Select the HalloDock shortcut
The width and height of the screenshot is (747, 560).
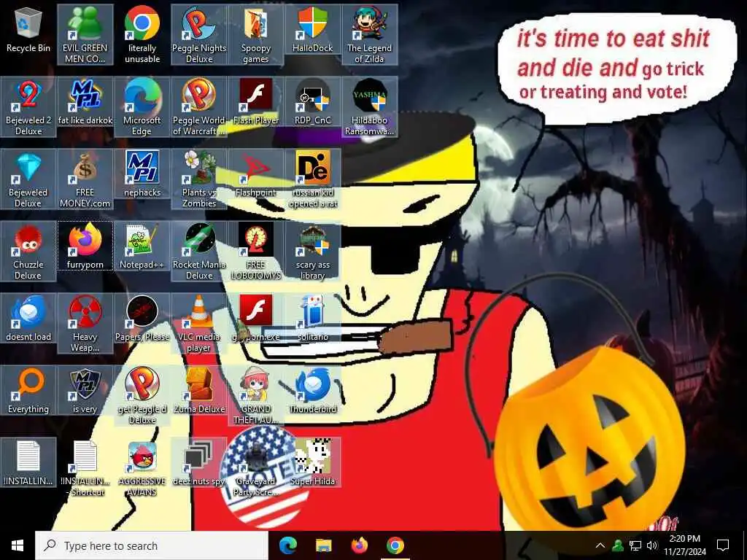[x=312, y=29]
